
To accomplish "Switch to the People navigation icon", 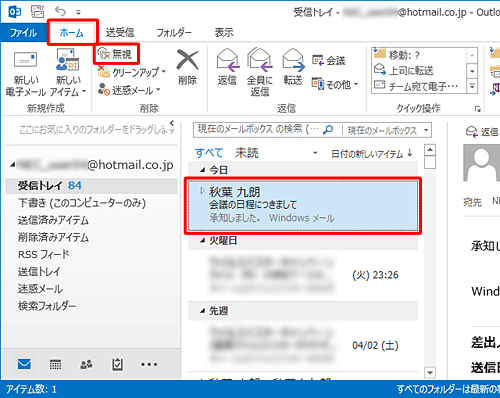I will (86, 364).
